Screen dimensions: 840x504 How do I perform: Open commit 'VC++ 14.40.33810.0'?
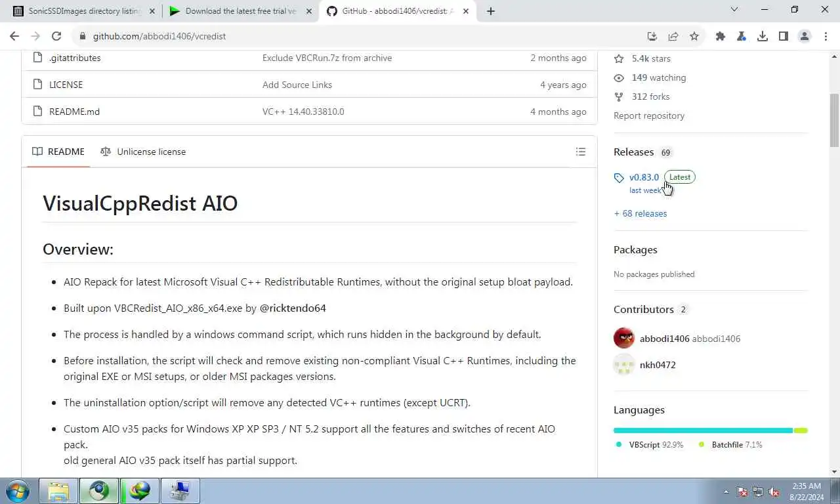tap(303, 112)
